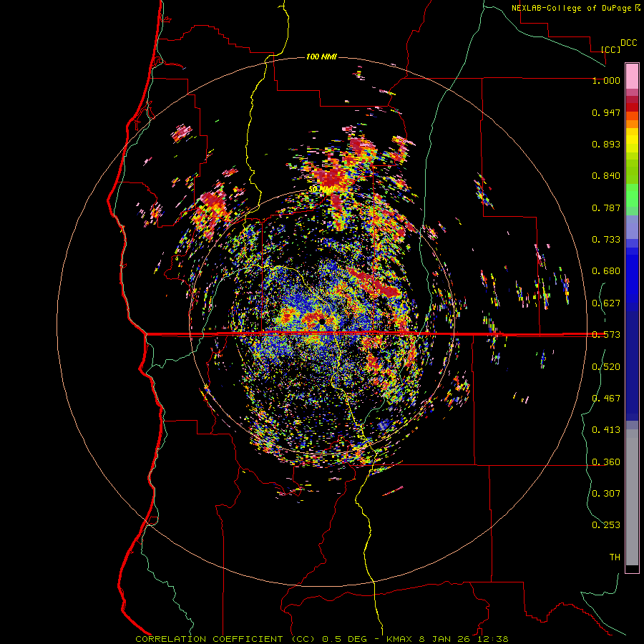
Task: Click the 0.947 legend value
Action: pyautogui.click(x=606, y=112)
